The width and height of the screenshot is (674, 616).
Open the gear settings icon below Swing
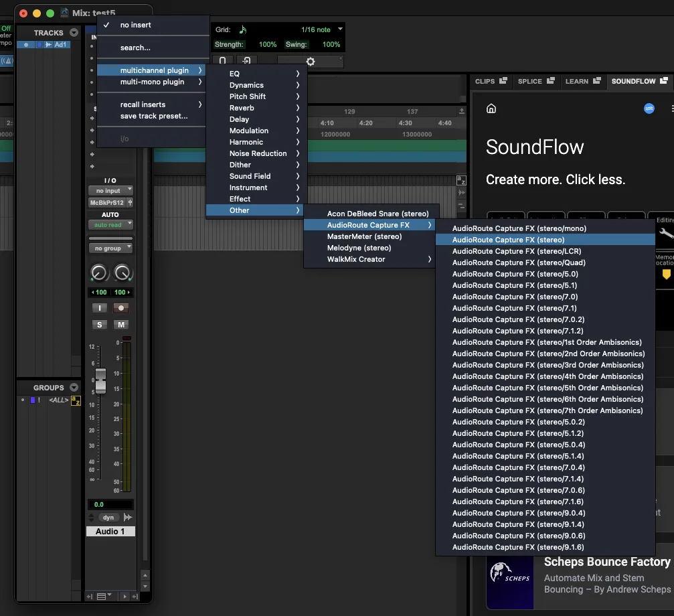pyautogui.click(x=311, y=62)
